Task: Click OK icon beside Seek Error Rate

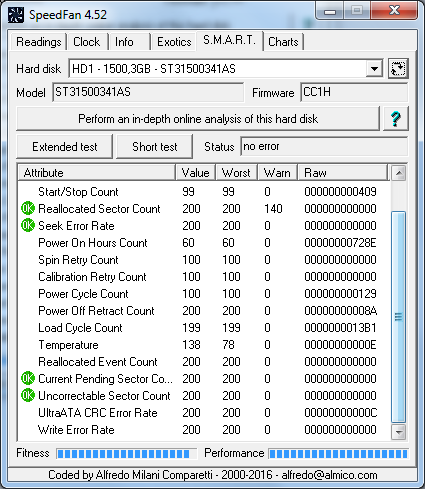Action: point(28,226)
